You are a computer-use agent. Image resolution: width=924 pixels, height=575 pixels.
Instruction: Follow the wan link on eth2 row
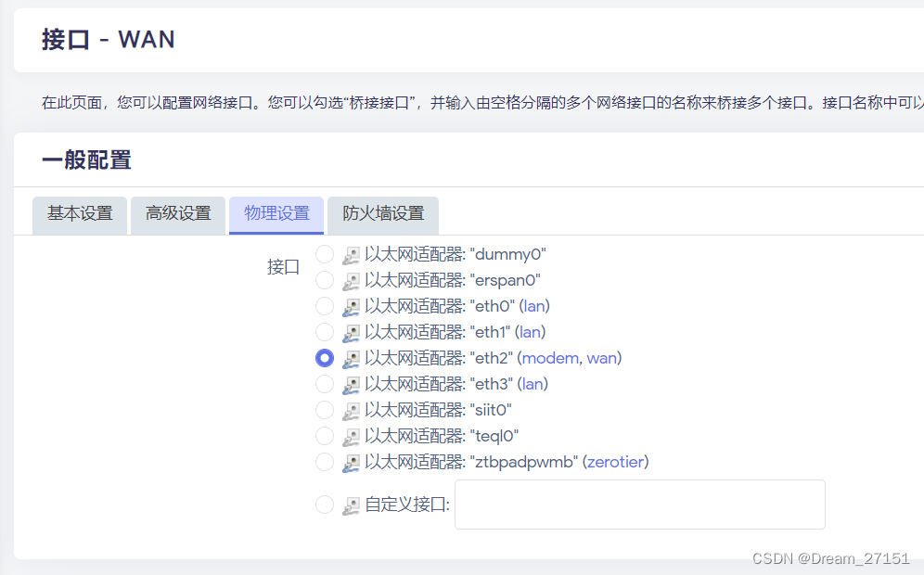pyautogui.click(x=602, y=358)
